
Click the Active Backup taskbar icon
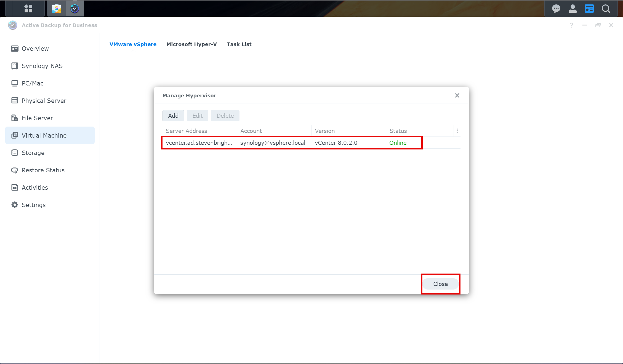[x=75, y=9]
